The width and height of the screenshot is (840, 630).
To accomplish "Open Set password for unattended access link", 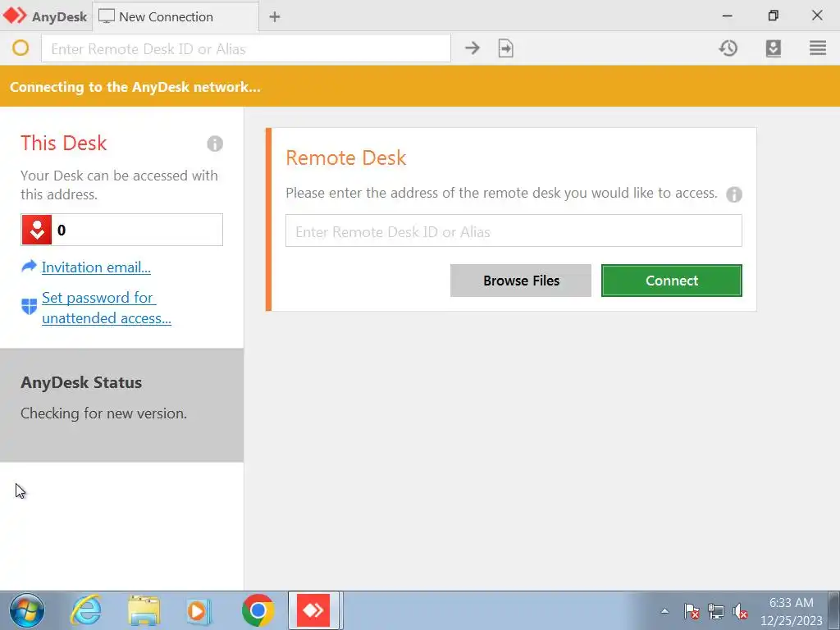I will [x=107, y=308].
